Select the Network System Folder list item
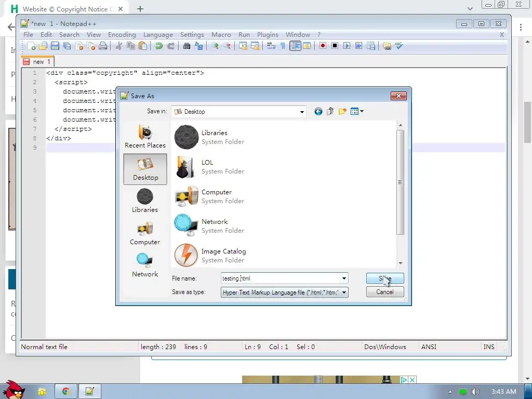 tap(210, 225)
